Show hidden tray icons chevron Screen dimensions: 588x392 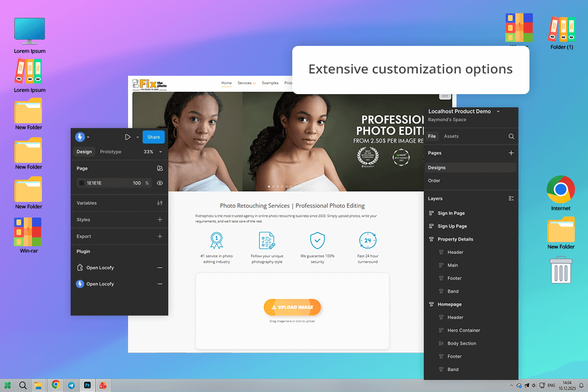tap(511, 385)
